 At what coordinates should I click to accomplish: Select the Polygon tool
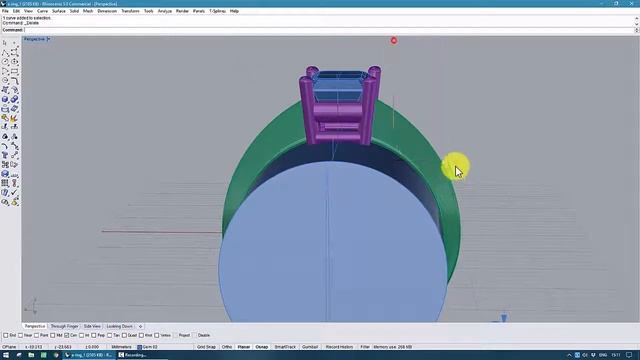[5, 80]
